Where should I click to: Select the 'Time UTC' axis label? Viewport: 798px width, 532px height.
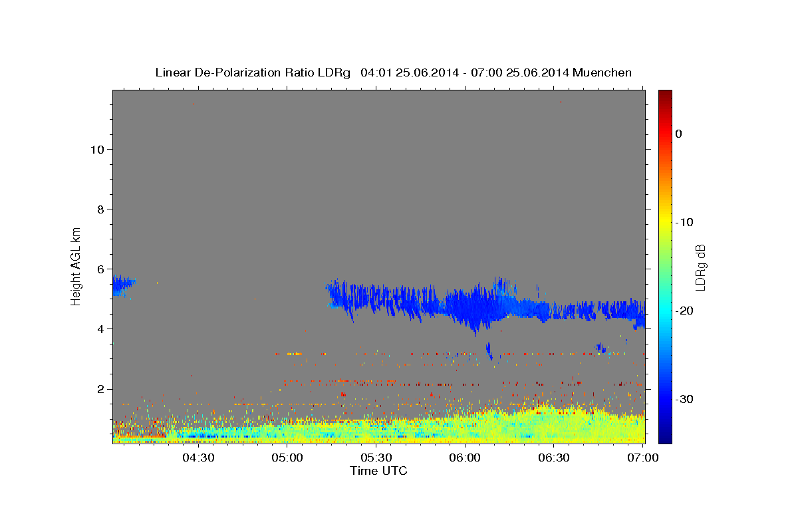tap(378, 471)
